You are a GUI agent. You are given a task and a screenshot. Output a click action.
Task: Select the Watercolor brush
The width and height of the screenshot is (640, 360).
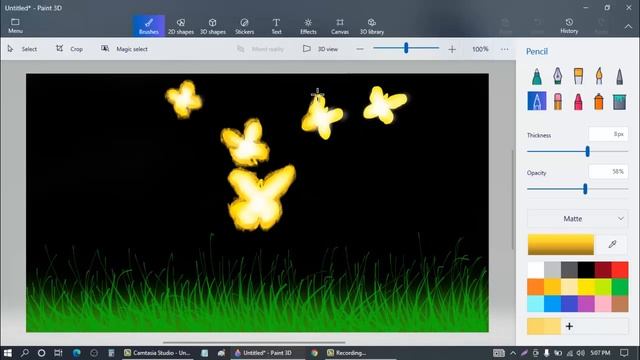point(599,76)
